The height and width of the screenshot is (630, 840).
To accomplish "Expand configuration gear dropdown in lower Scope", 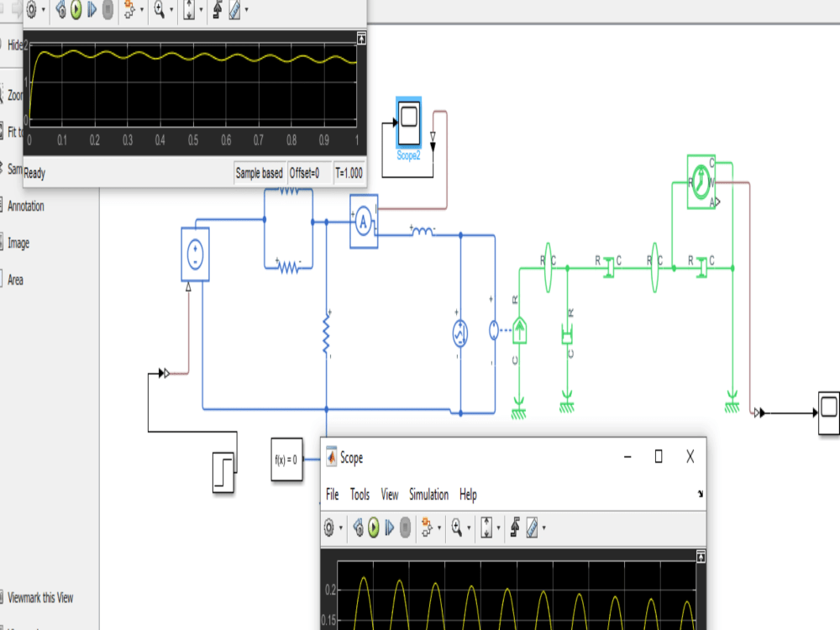I will tap(341, 528).
